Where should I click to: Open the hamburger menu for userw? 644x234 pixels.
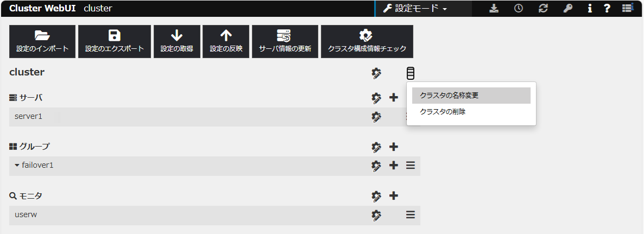[411, 215]
